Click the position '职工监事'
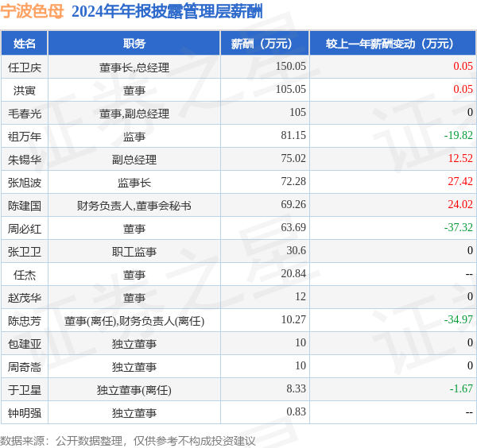 (134, 252)
